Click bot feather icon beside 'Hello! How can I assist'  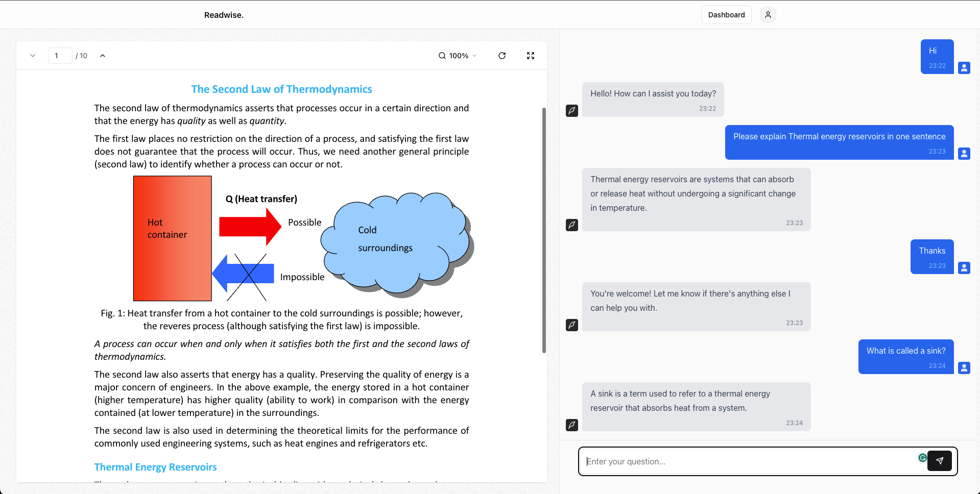(572, 111)
